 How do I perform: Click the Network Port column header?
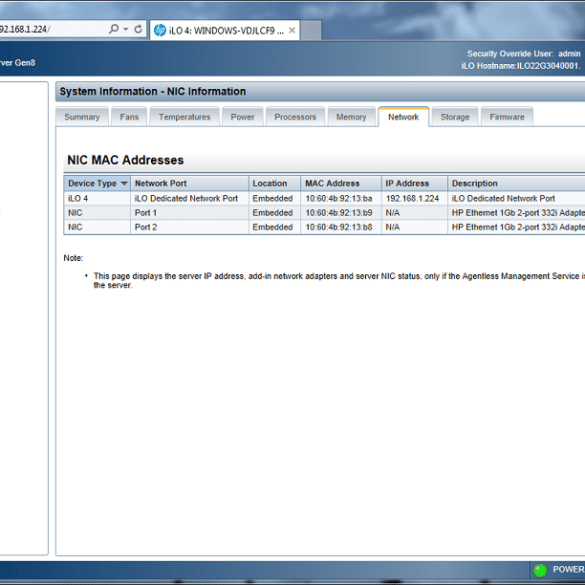point(190,183)
